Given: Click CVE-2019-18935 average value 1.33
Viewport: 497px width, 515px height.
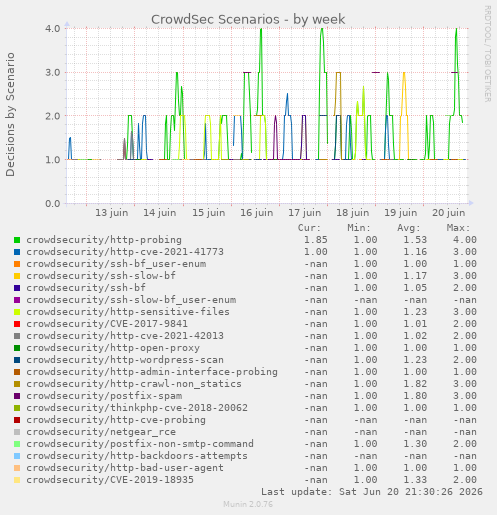Looking at the screenshot, I should point(415,480).
